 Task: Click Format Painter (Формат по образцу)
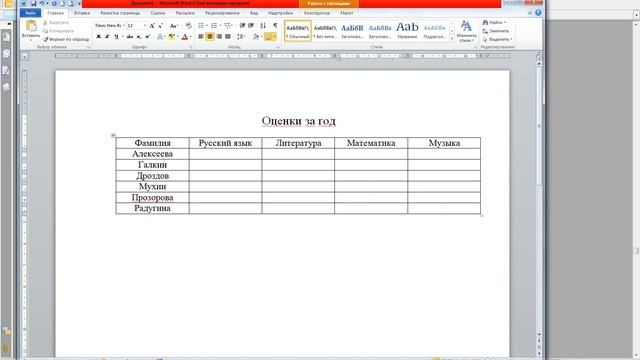point(66,39)
